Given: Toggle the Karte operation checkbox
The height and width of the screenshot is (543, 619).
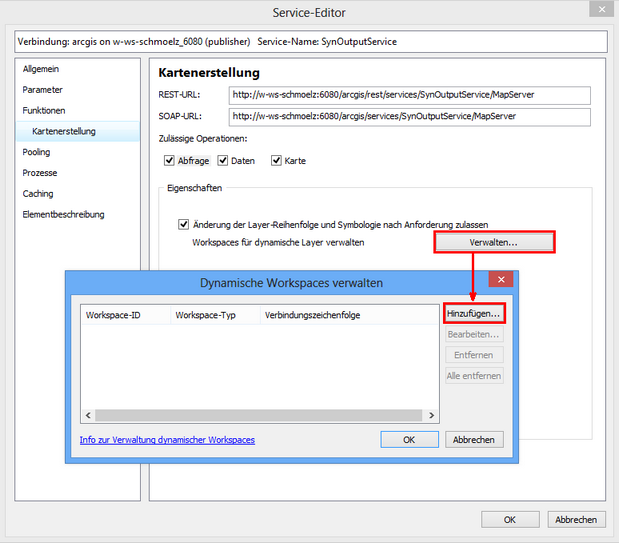Looking at the screenshot, I should [276, 161].
